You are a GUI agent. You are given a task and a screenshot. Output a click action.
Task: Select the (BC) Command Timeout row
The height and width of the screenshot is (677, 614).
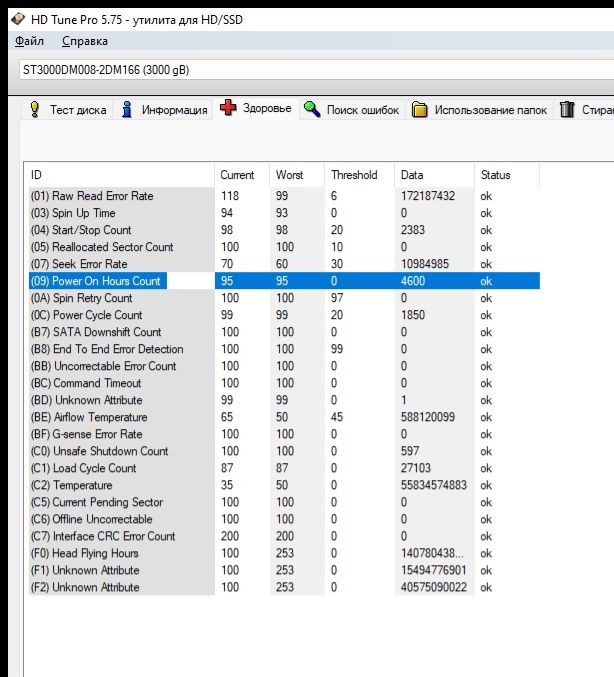(x=284, y=383)
